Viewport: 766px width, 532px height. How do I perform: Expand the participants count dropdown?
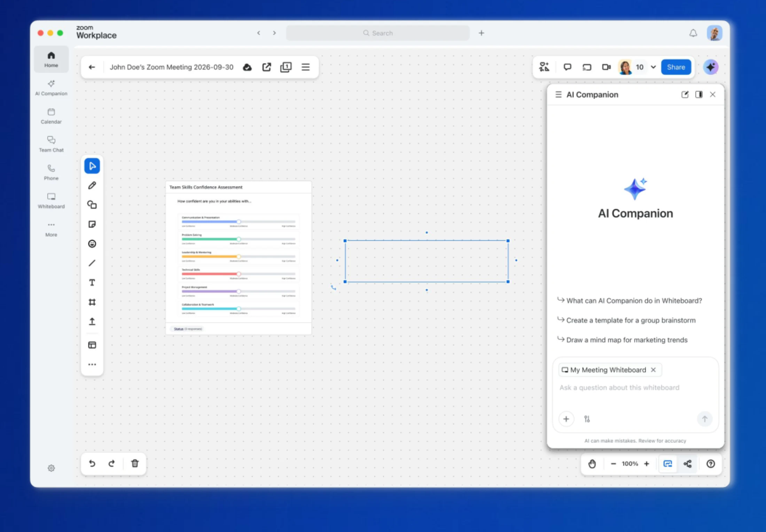[653, 67]
